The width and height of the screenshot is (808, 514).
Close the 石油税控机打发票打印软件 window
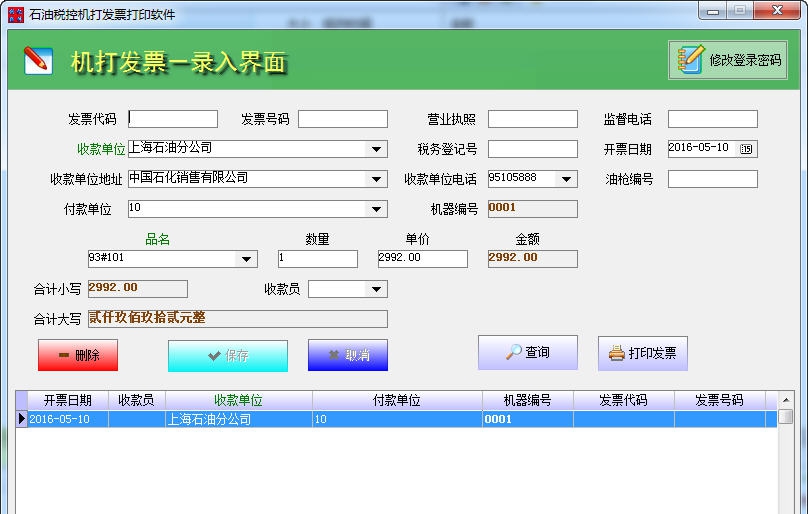click(x=777, y=10)
